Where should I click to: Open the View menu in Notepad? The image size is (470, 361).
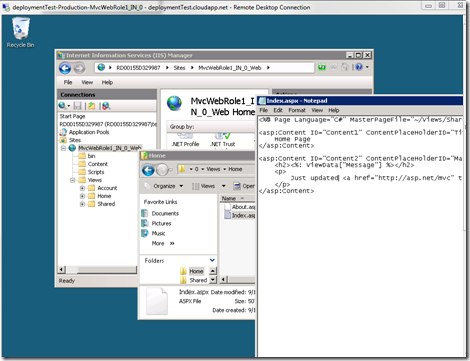click(317, 110)
